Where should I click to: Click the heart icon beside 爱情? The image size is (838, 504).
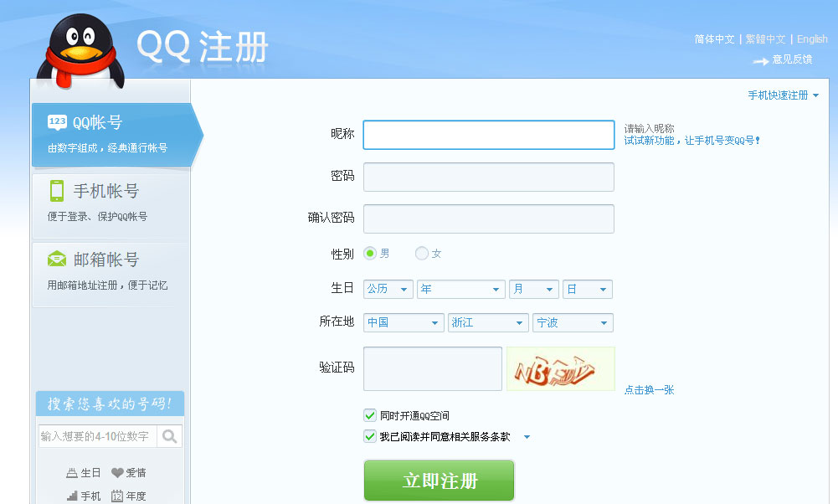(x=117, y=473)
